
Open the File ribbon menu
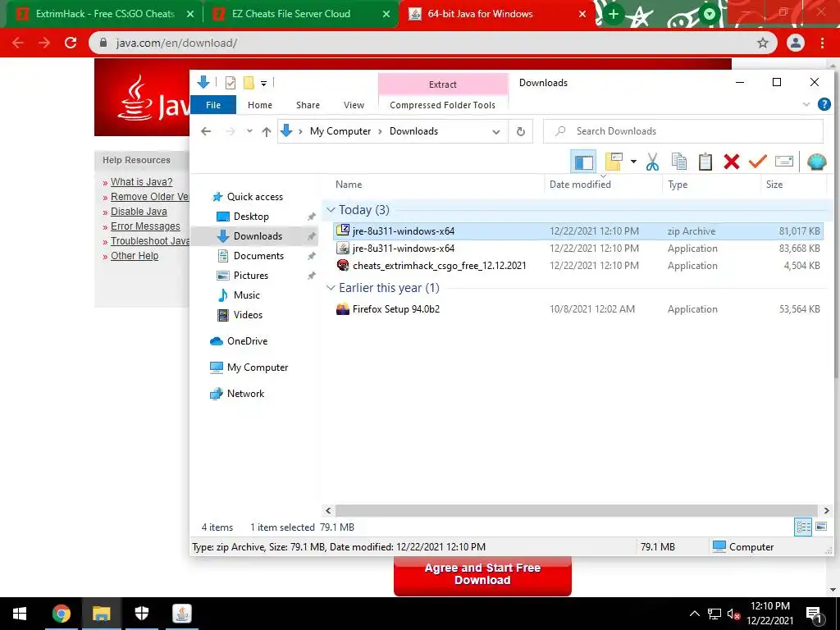coord(213,105)
